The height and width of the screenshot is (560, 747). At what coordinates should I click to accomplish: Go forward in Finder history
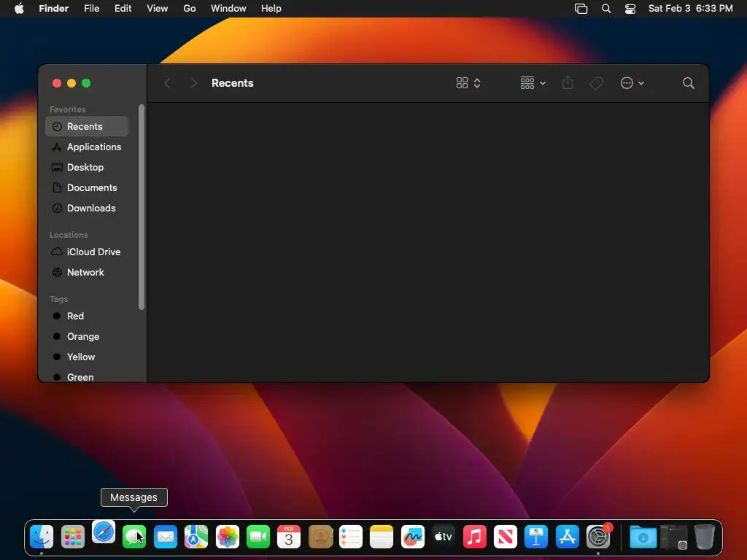193,83
